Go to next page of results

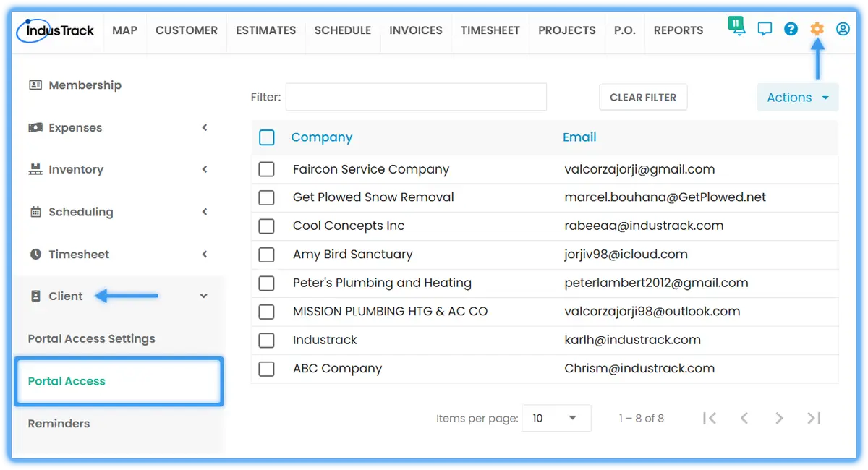pyautogui.click(x=779, y=418)
